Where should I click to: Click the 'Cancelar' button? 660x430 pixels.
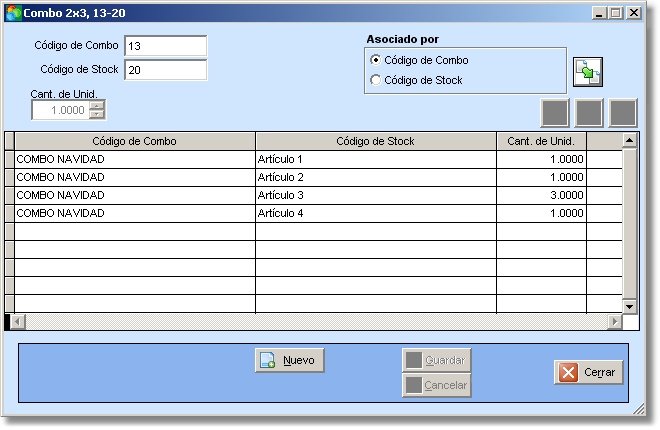tap(436, 385)
